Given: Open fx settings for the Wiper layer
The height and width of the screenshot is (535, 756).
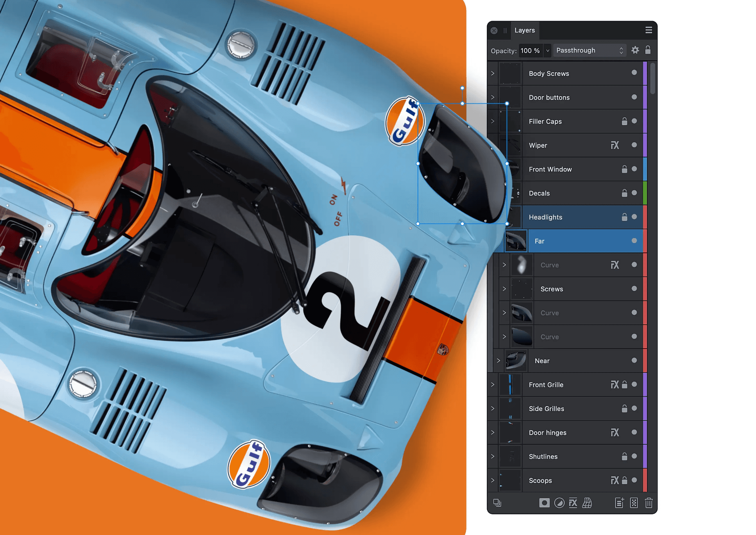Looking at the screenshot, I should (x=615, y=145).
